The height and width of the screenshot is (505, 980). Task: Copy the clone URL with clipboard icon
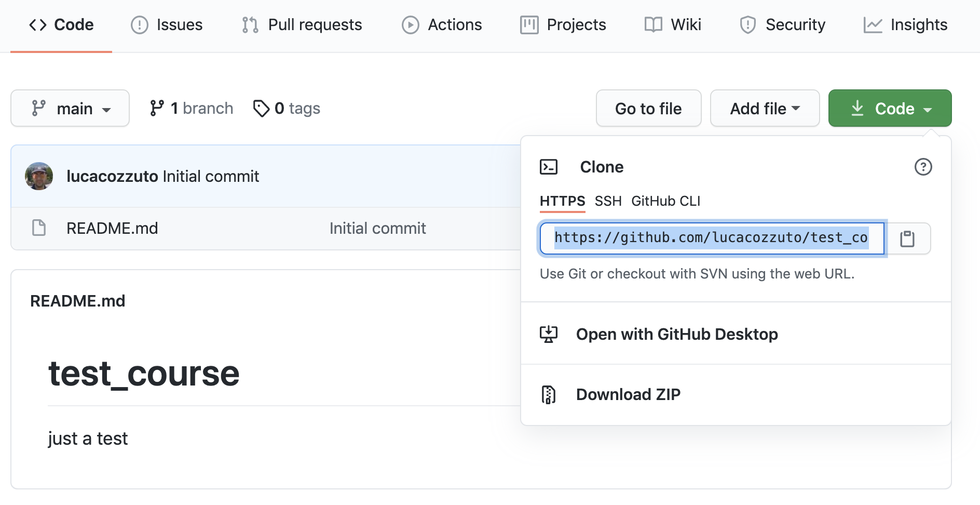pos(907,238)
